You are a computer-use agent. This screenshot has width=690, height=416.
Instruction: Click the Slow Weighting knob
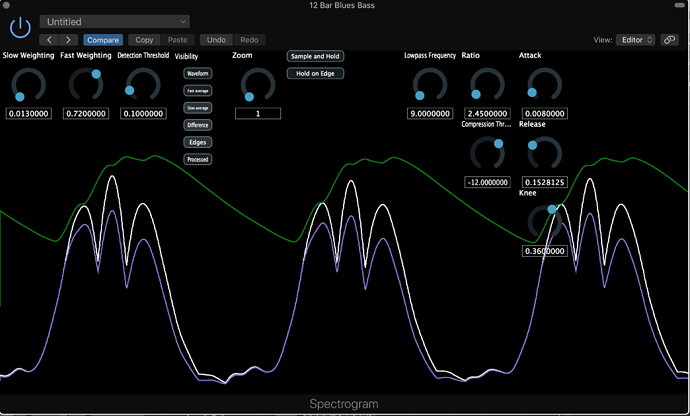click(x=29, y=85)
